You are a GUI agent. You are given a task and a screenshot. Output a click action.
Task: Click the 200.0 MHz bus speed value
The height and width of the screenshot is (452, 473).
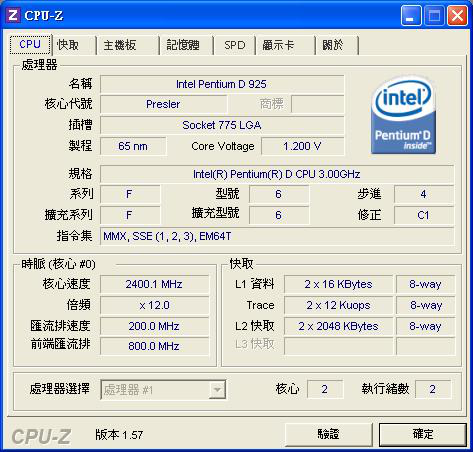tap(154, 326)
